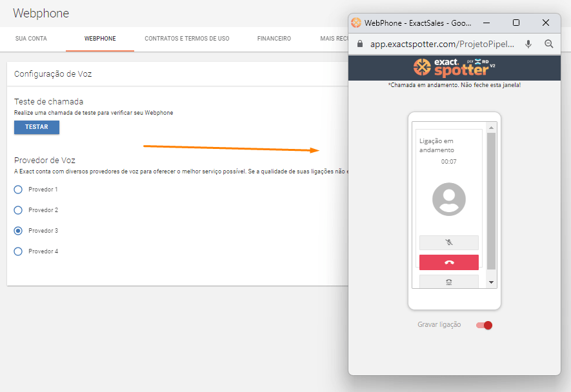
Task: Click the telephone keypad button below hang up
Action: (448, 282)
